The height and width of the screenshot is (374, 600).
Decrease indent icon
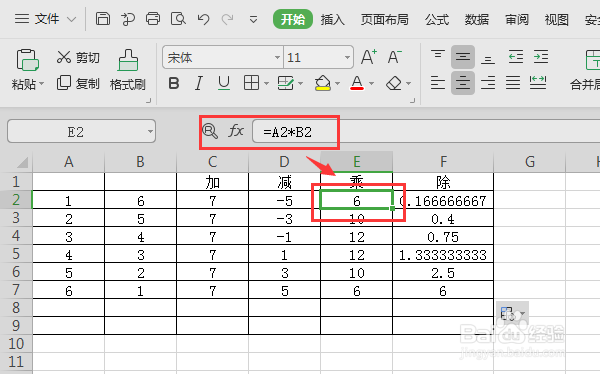515,57
